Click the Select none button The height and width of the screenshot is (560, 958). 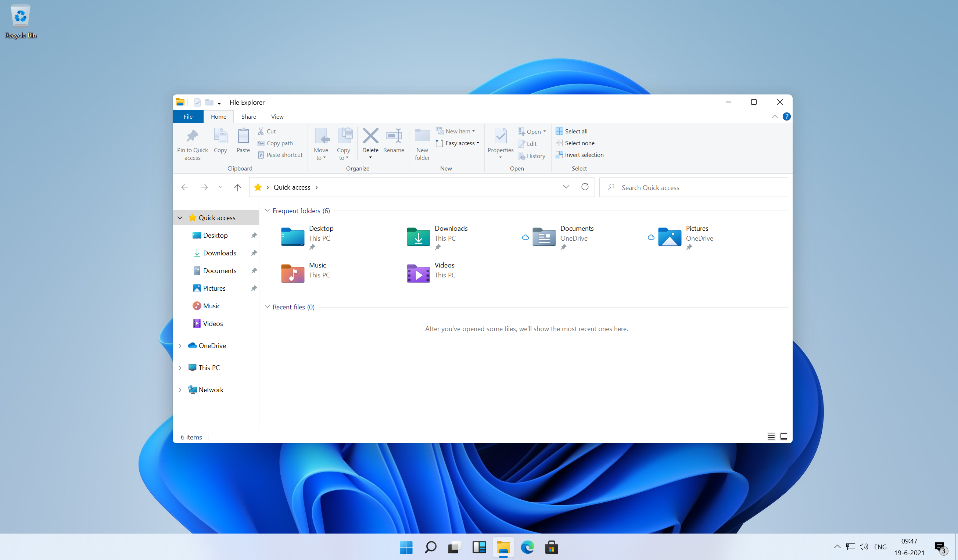577,143
